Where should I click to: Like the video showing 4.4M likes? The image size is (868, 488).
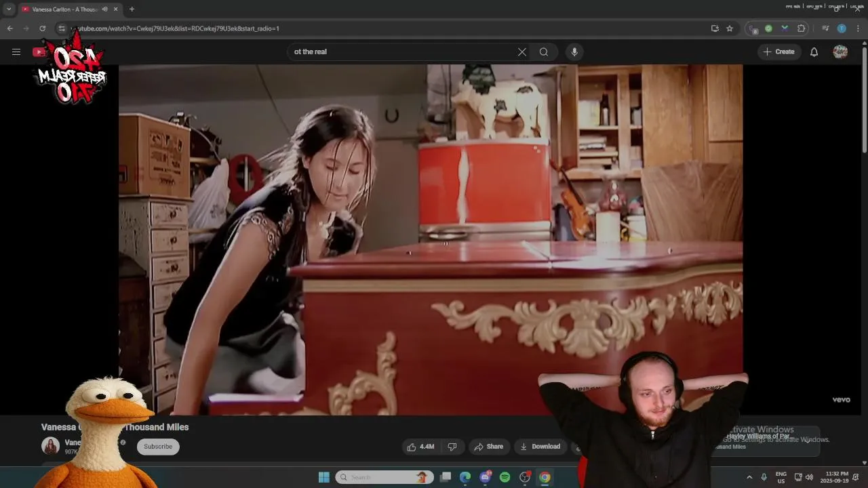[420, 447]
